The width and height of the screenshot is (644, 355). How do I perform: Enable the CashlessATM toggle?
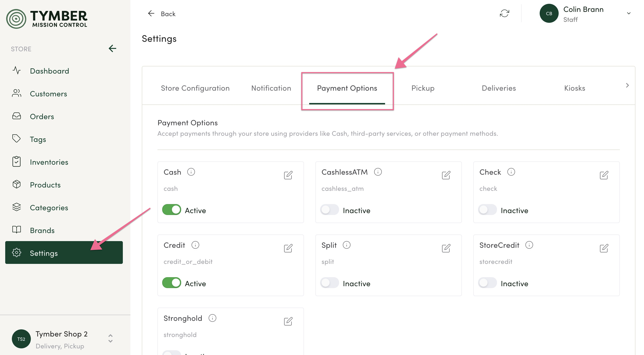coord(330,210)
